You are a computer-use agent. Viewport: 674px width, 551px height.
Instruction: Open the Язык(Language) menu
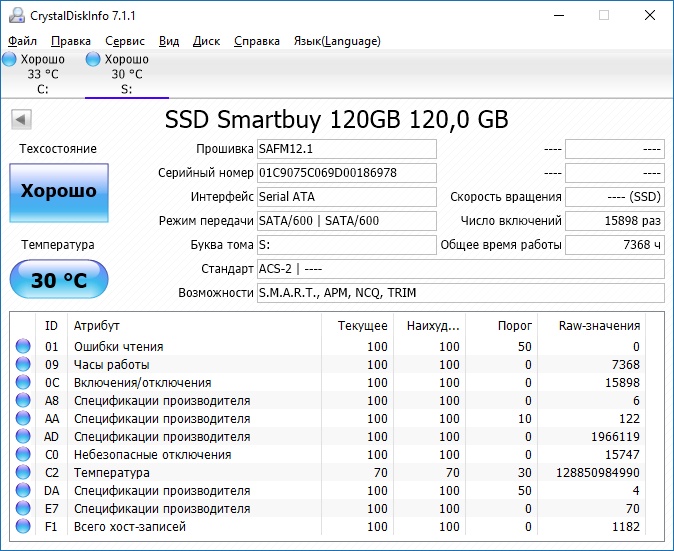click(337, 41)
